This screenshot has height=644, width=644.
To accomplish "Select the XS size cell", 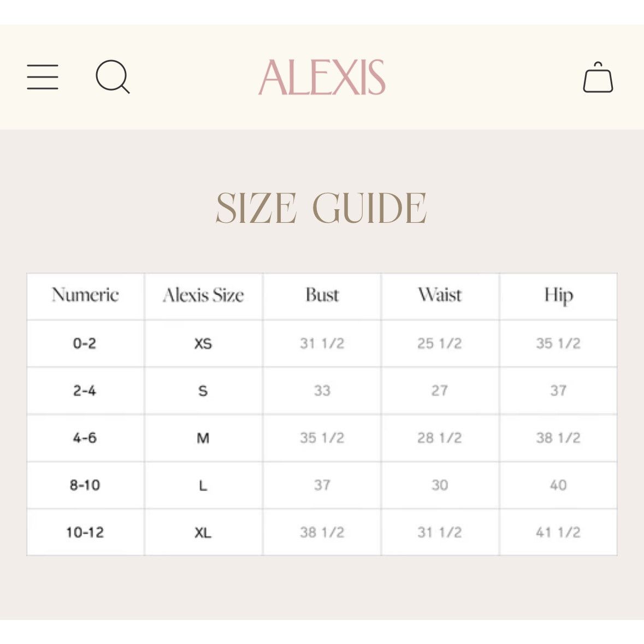I will (x=203, y=344).
